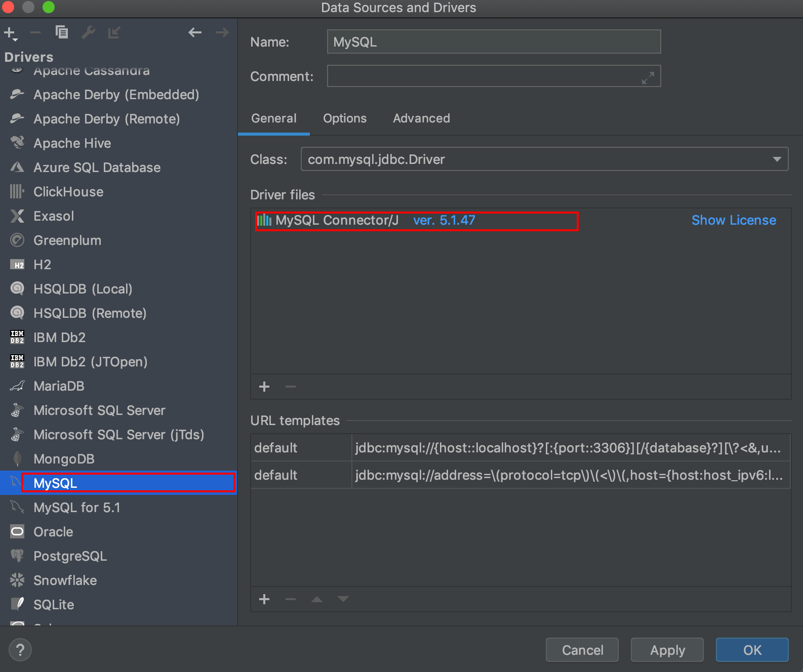Select SQLite driver
Screen dimensions: 803x672
click(118, 604)
